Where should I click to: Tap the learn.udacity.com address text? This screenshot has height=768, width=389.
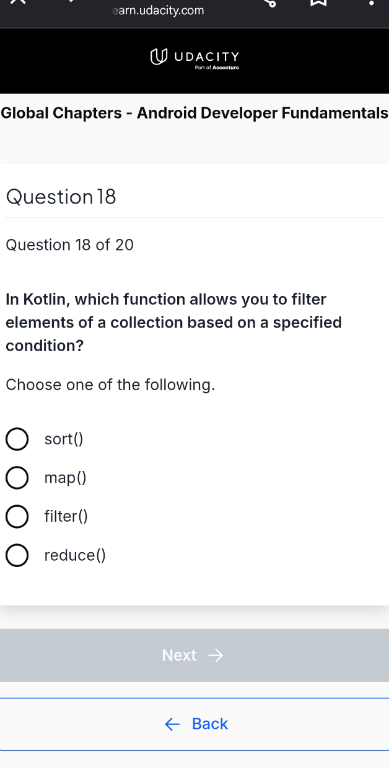pos(158,10)
